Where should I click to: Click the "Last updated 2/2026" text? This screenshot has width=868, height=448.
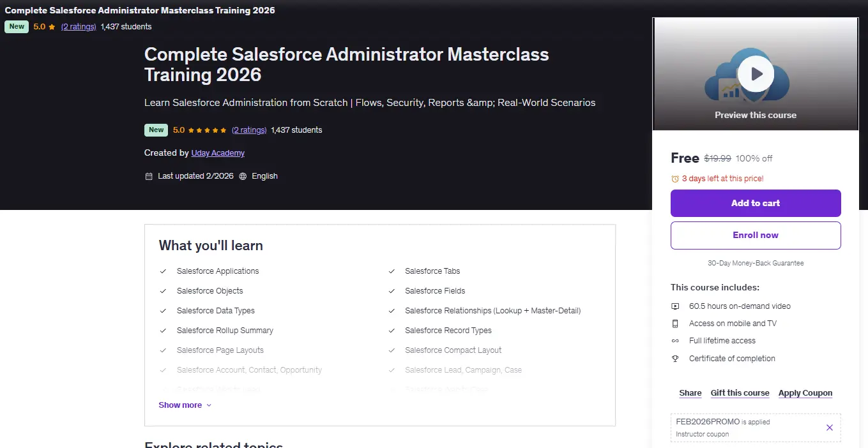click(195, 176)
